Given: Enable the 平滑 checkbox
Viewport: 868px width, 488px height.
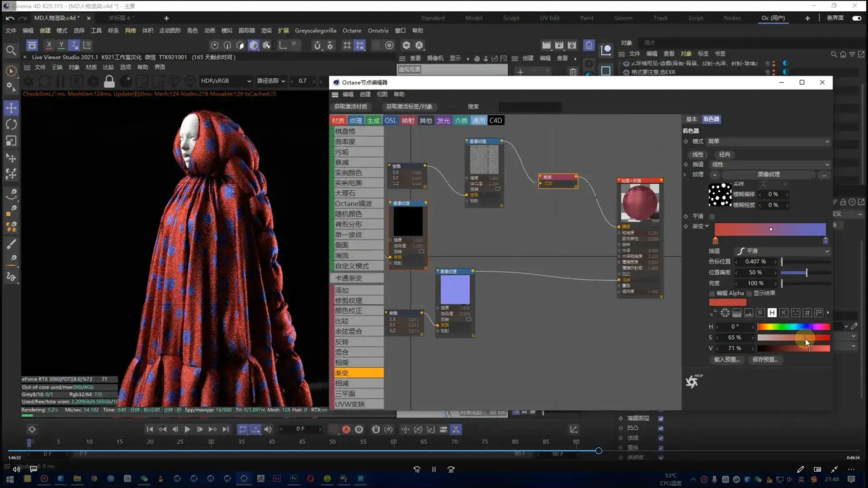Looking at the screenshot, I should 712,216.
